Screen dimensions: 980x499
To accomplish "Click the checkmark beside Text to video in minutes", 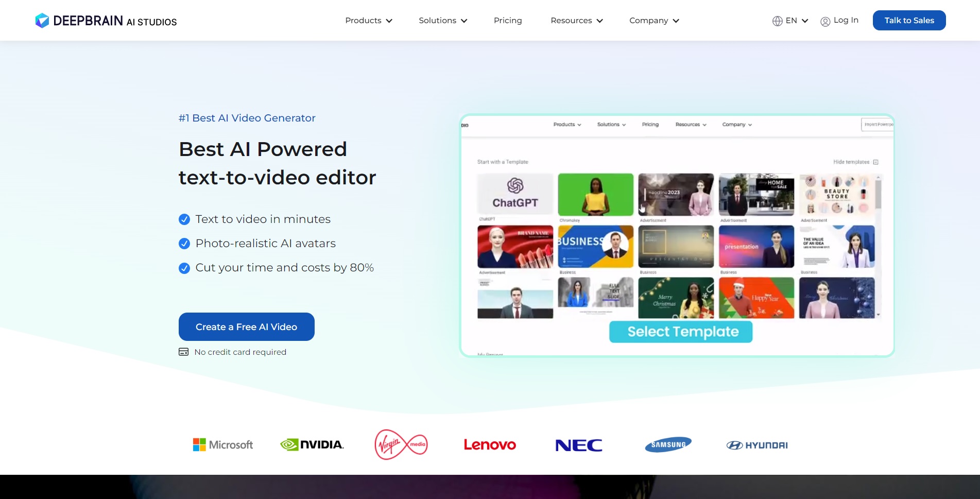I will (x=184, y=219).
